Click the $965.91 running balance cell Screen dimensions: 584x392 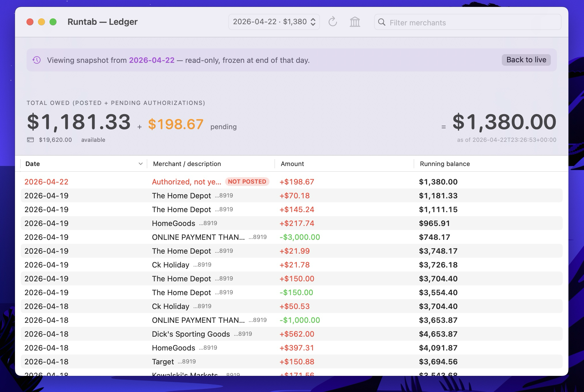tap(434, 223)
